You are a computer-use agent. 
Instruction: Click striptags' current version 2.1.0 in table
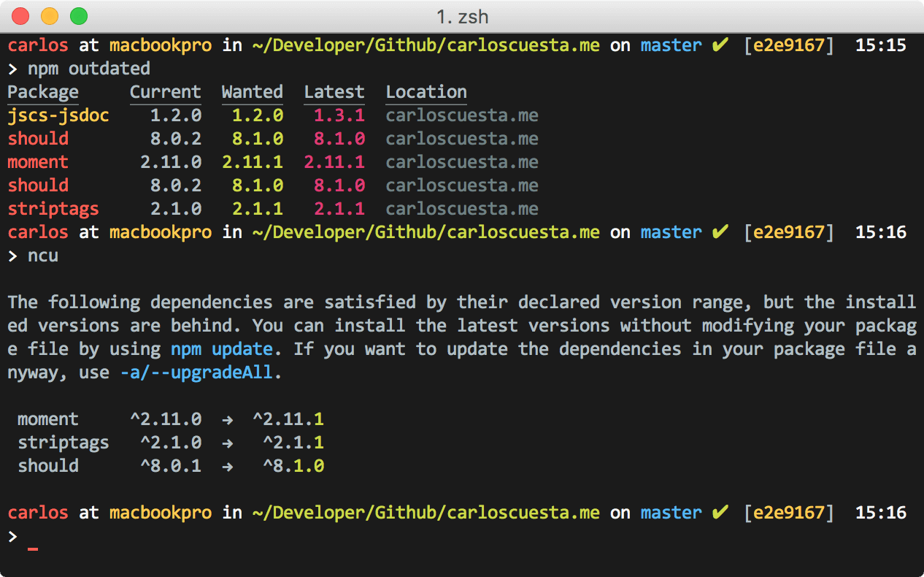[176, 209]
